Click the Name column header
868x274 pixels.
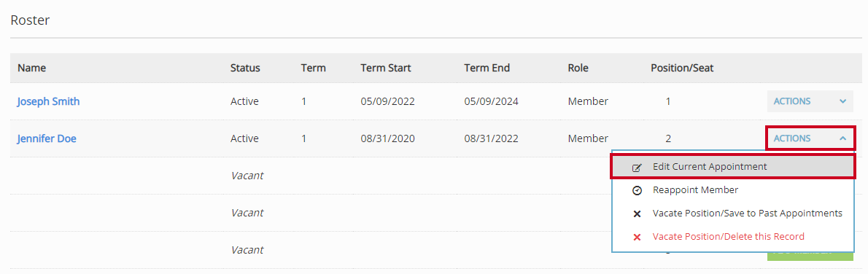31,68
